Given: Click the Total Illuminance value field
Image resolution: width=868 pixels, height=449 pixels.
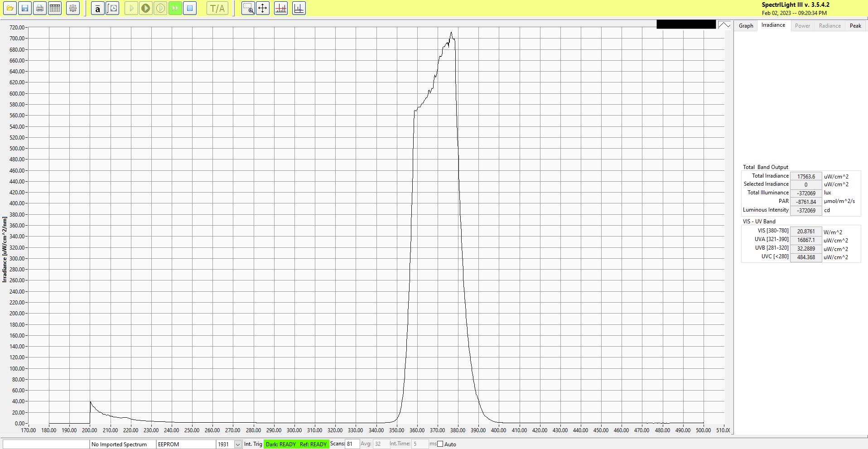Looking at the screenshot, I should tap(806, 193).
